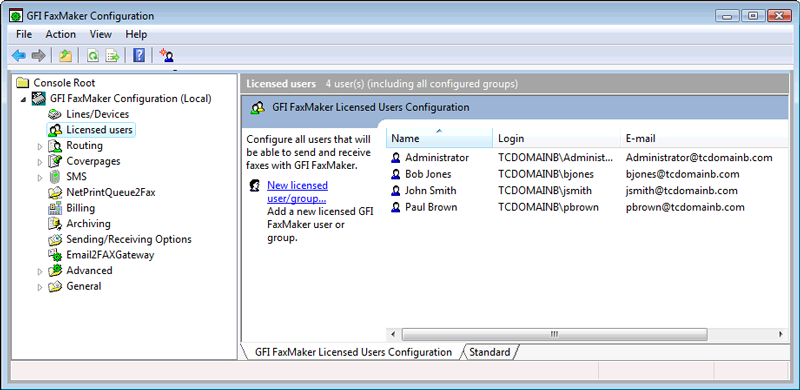Open the Action menu
This screenshot has width=800, height=390.
tap(60, 34)
